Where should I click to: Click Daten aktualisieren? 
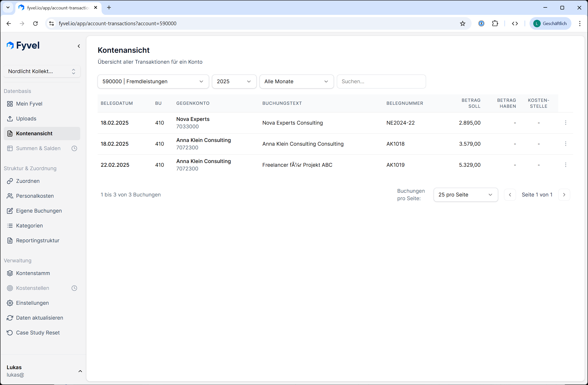[42, 318]
